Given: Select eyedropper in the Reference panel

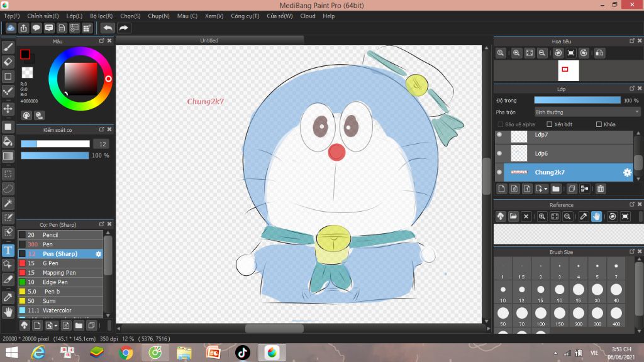Looking at the screenshot, I should click(x=583, y=216).
